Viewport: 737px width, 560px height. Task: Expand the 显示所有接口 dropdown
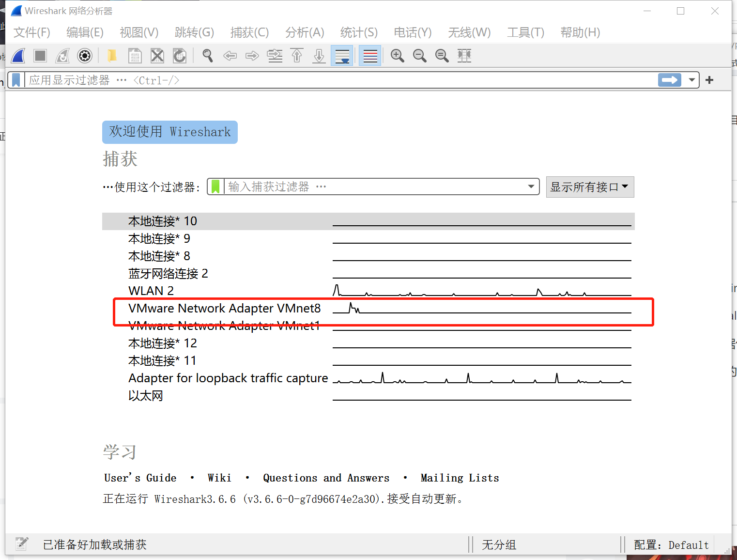pos(589,187)
